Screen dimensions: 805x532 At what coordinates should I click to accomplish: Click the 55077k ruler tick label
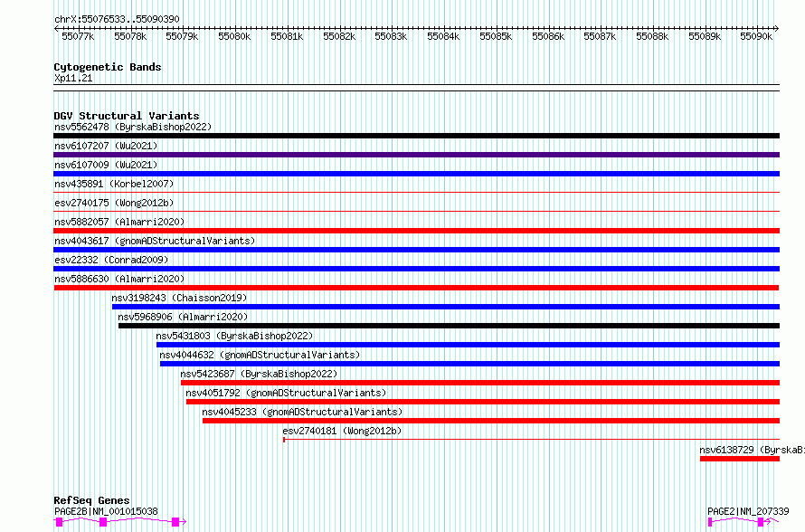pos(78,36)
